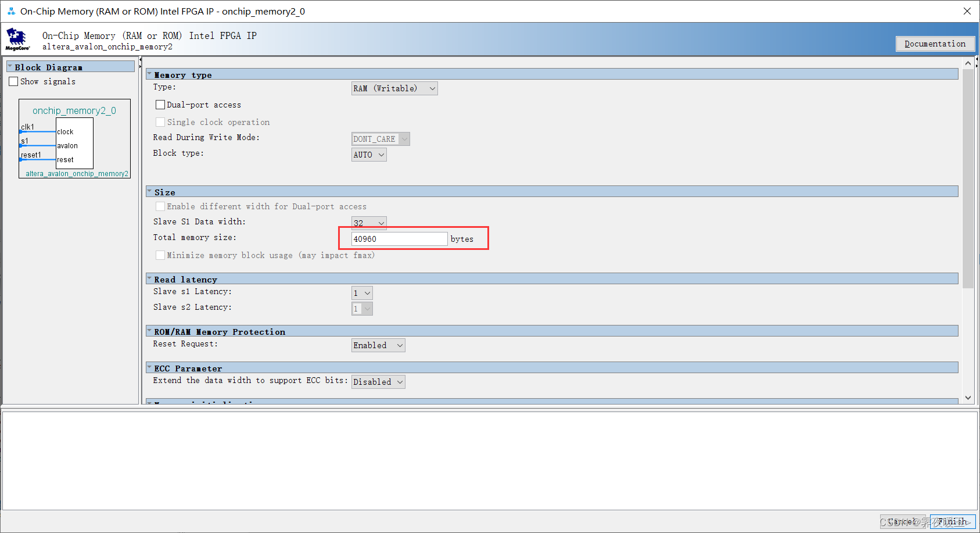Click the empty messages output pane
Screen dimensions: 980x533
(490, 460)
